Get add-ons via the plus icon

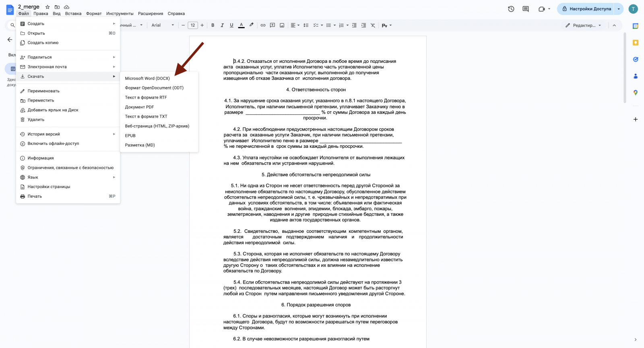coord(636,119)
